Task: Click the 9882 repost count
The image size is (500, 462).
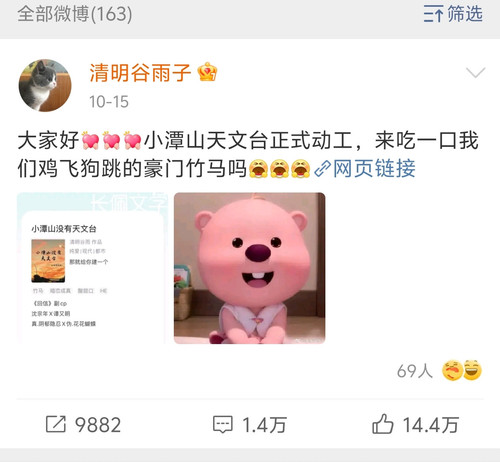Action: [x=98, y=425]
